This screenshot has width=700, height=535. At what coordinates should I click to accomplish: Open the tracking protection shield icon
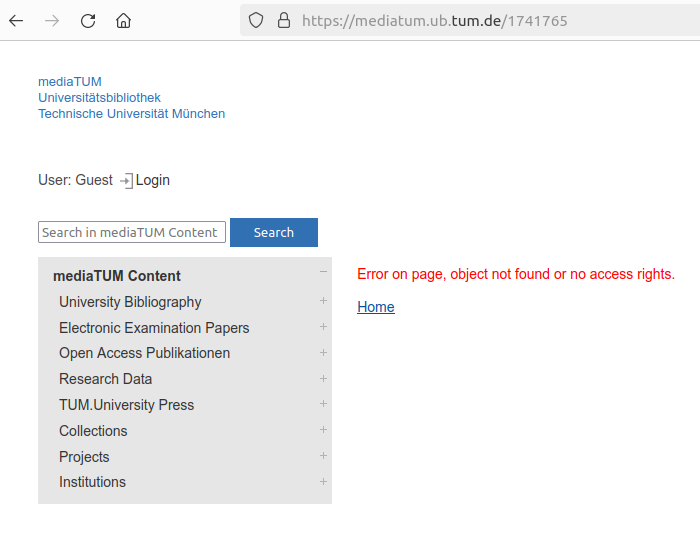256,21
